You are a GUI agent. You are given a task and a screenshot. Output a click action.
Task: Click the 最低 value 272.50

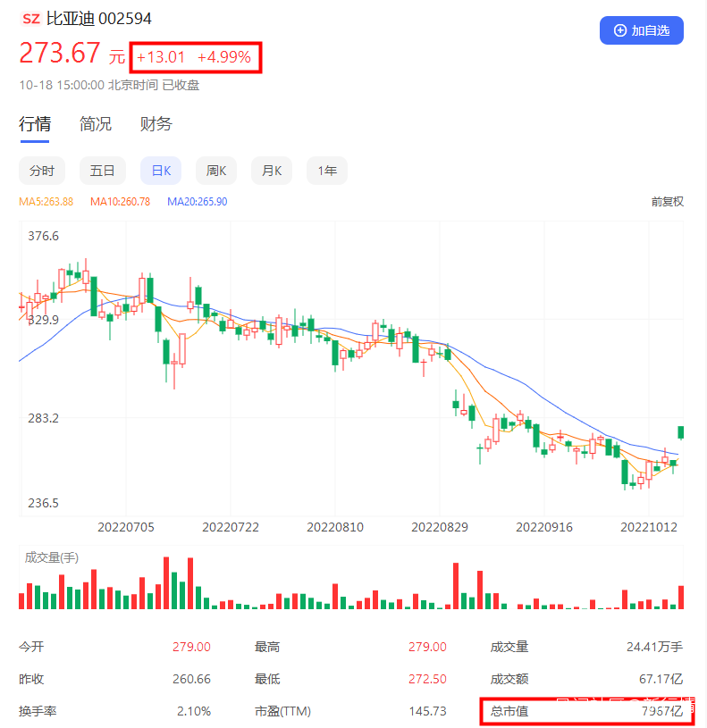427,679
